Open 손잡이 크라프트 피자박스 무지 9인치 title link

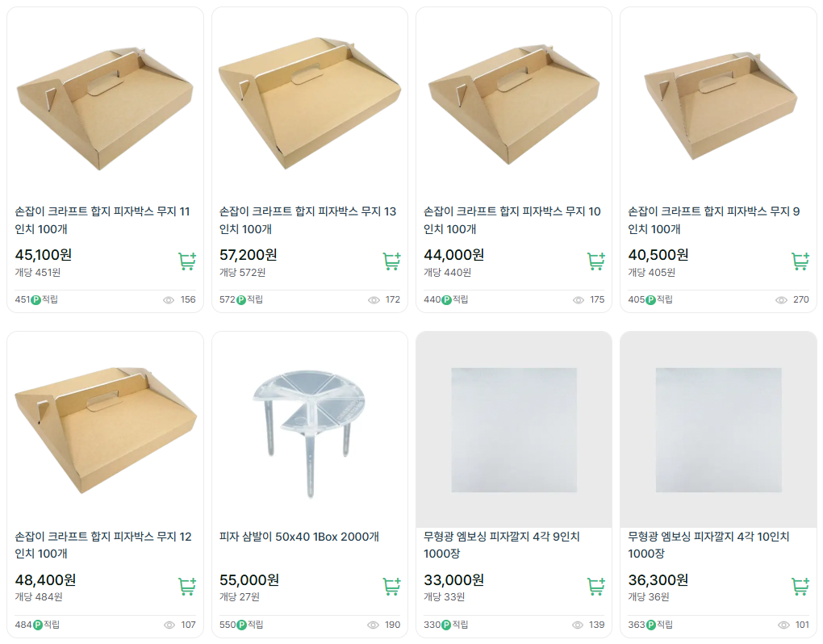(x=713, y=220)
